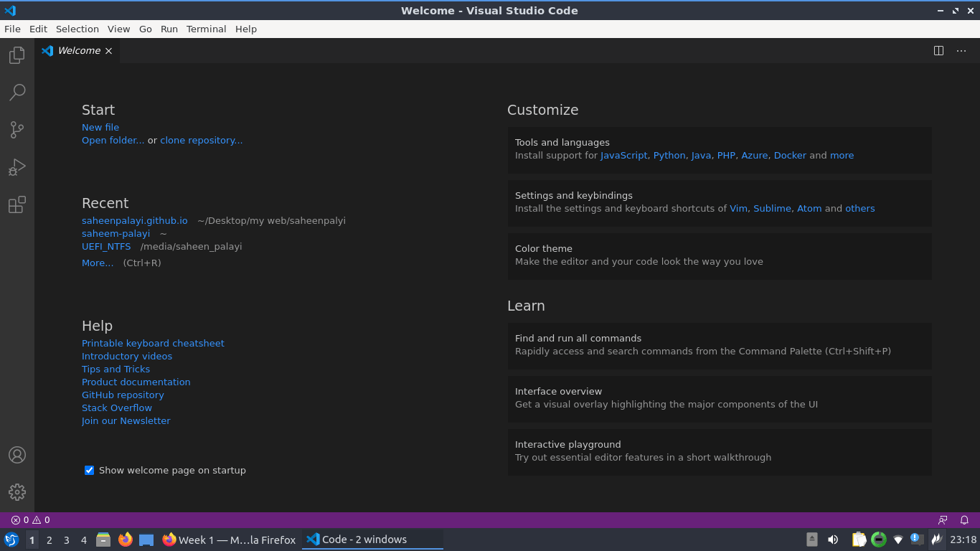Screen dimensions: 980x551
Task: Install Docker support link
Action: [x=790, y=156]
